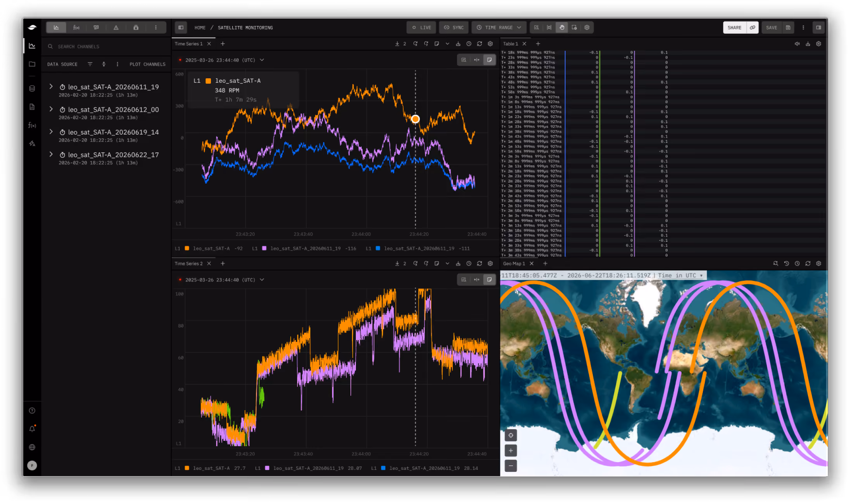Viewport: 851px width, 504px height.
Task: Open the dropdown chevron in Time Series 1 toolbar
Action: point(447,44)
